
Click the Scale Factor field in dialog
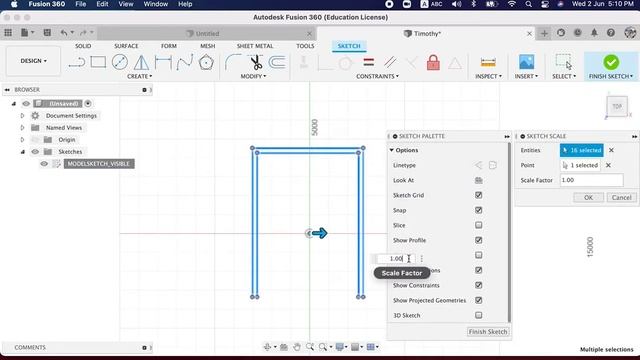[591, 180]
